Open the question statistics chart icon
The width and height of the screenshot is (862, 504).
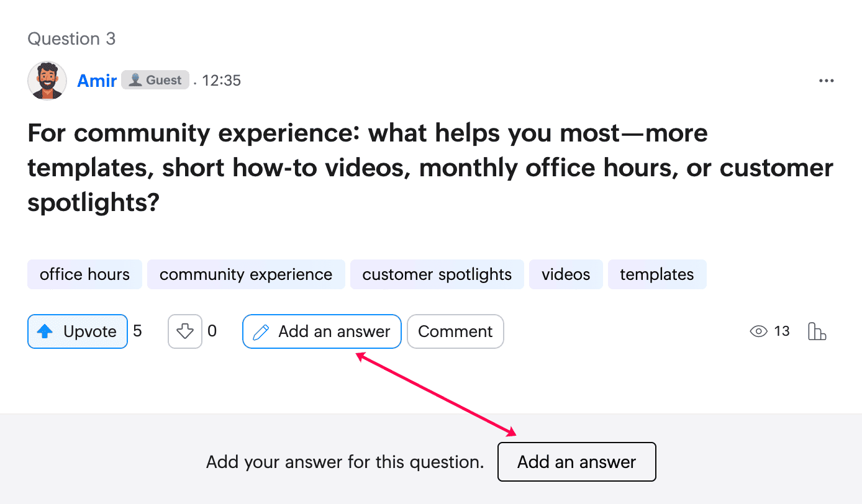[x=817, y=331]
